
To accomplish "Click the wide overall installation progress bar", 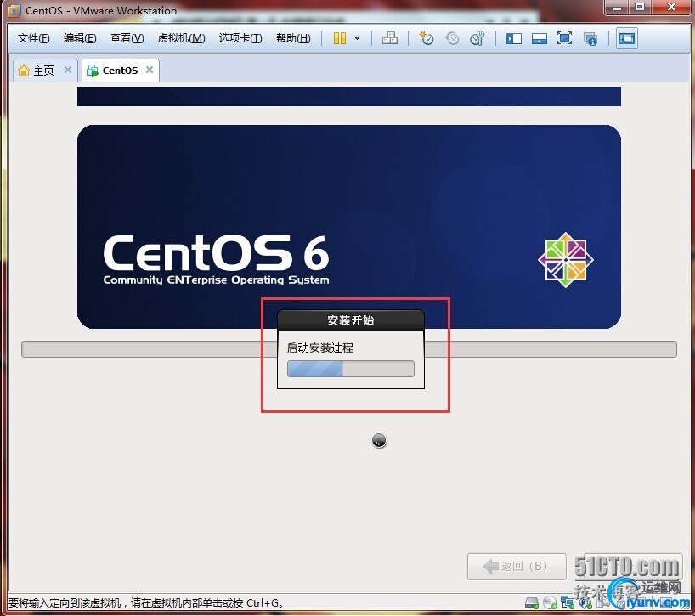I will [349, 349].
